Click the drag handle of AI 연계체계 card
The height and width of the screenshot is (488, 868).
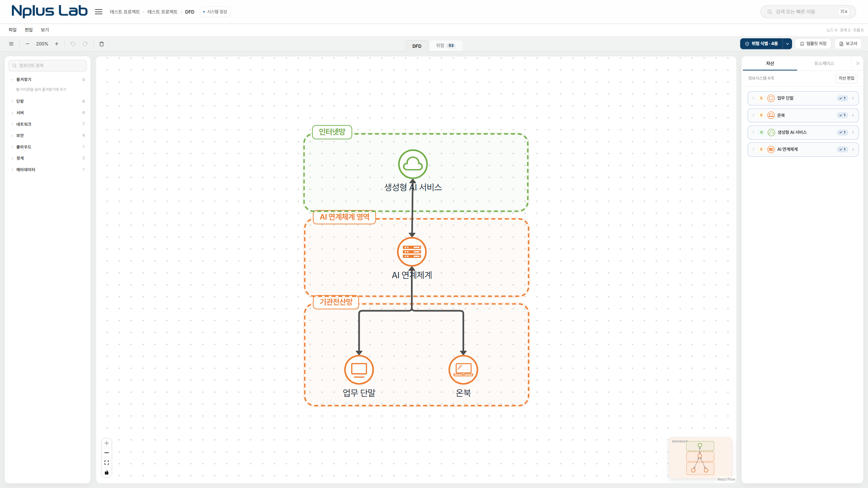coord(753,149)
